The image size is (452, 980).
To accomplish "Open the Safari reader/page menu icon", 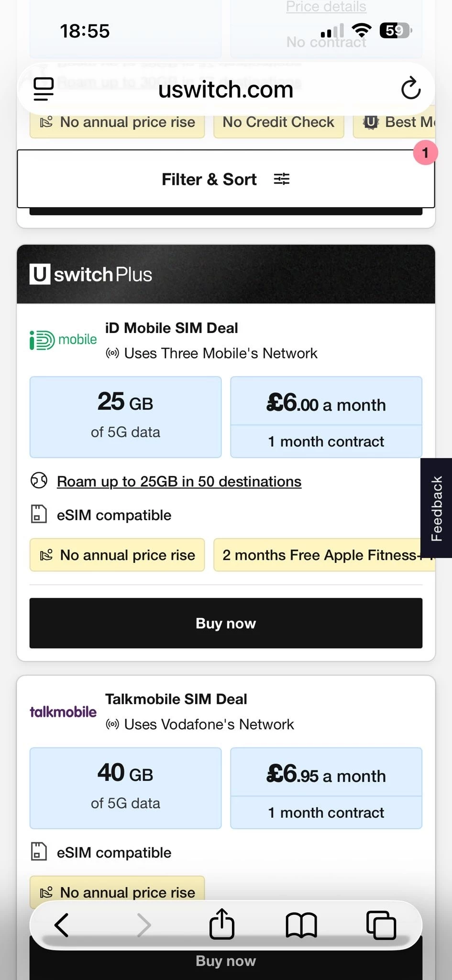I will (x=44, y=89).
